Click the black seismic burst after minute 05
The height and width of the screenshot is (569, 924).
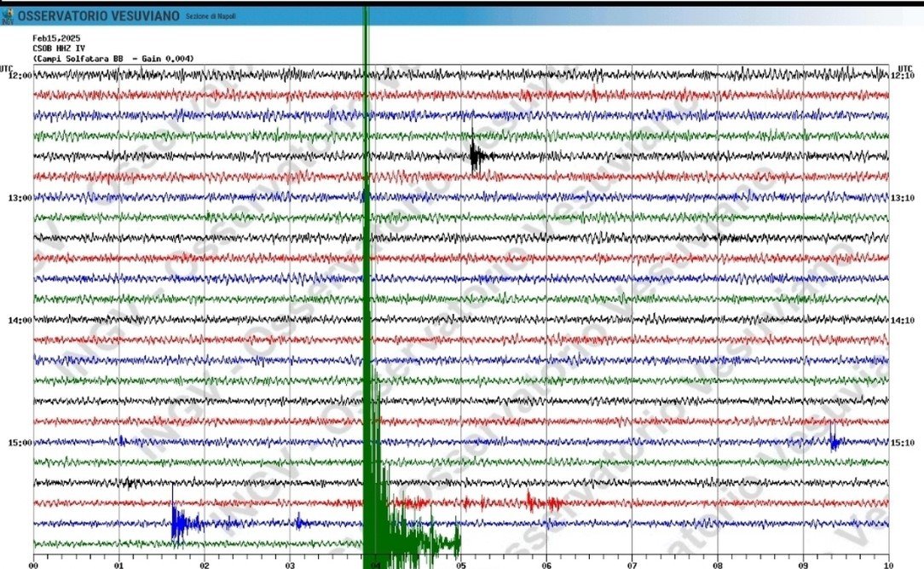477,156
